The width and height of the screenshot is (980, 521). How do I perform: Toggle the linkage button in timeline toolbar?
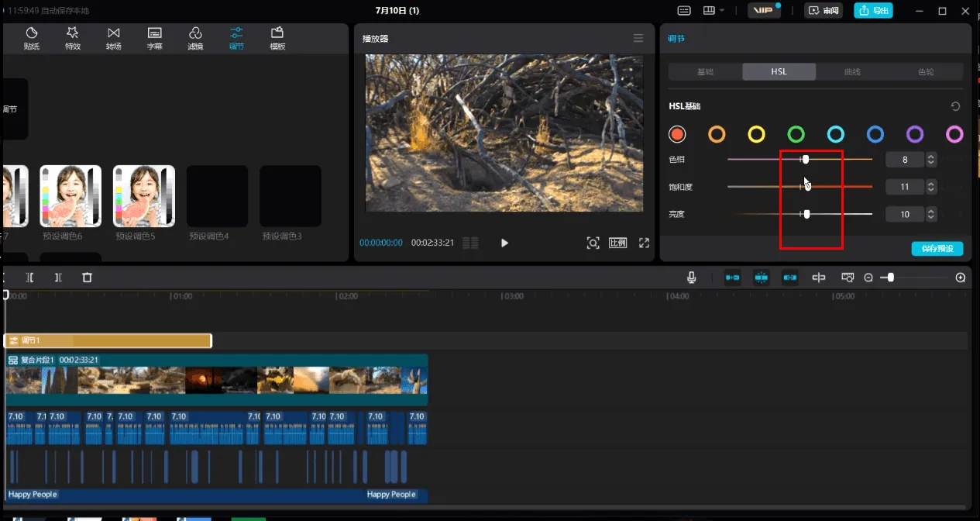[x=790, y=278]
